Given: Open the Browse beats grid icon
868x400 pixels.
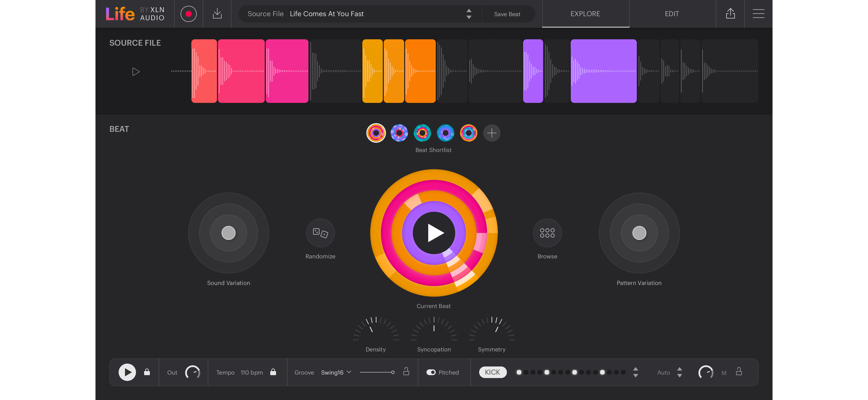Looking at the screenshot, I should point(547,233).
